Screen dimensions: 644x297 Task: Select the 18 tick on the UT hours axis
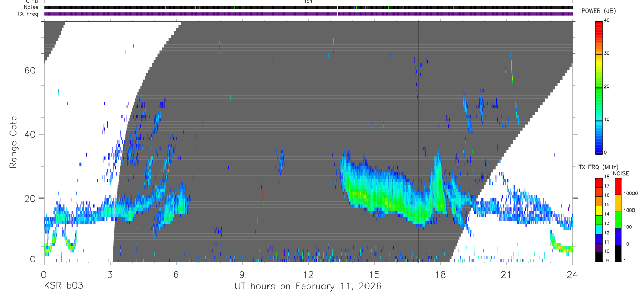[441, 274]
